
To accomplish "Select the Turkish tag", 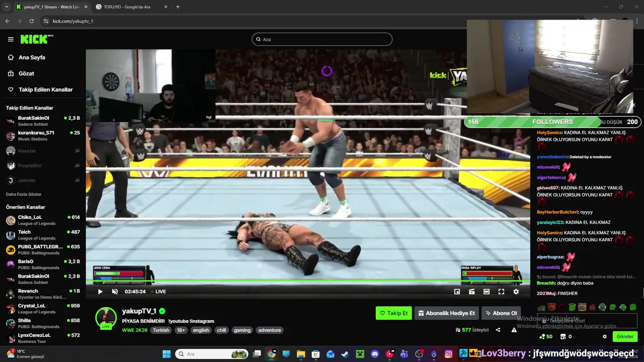I will click(161, 330).
